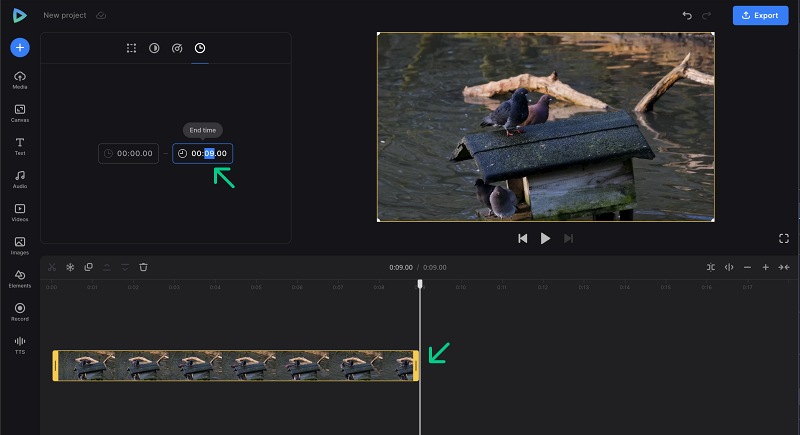Move clip layer up
Image resolution: width=800 pixels, height=435 pixels.
pos(107,267)
